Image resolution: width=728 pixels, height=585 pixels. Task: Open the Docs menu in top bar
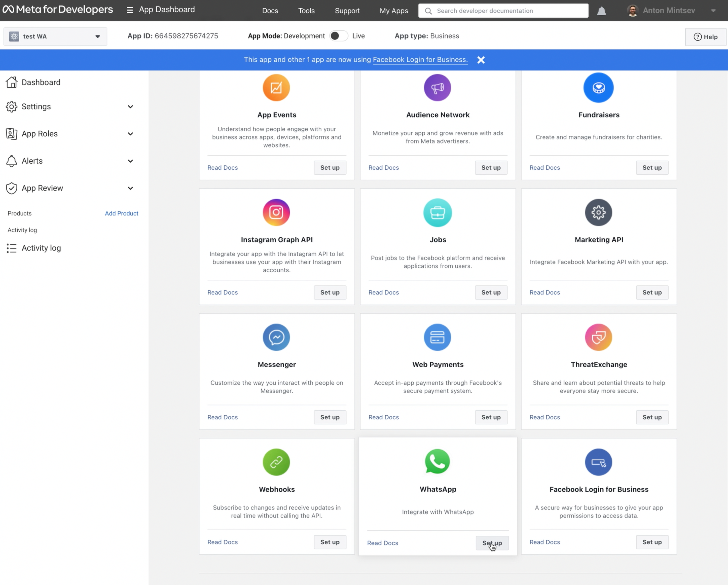pos(270,11)
